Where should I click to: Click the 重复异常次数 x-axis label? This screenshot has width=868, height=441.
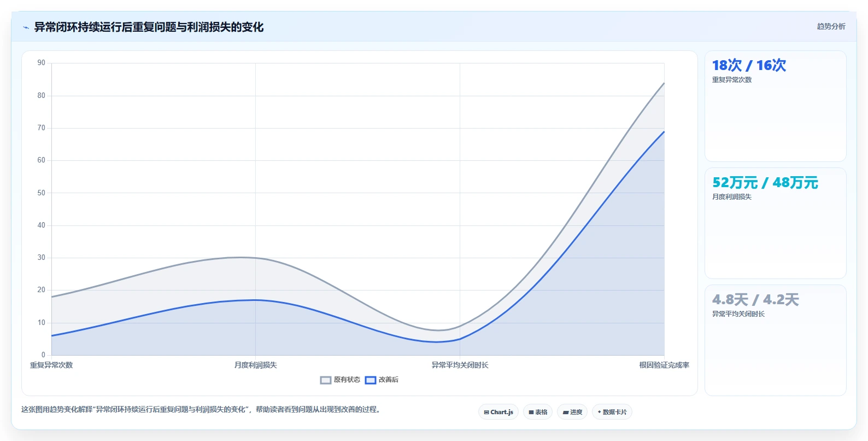coord(51,365)
